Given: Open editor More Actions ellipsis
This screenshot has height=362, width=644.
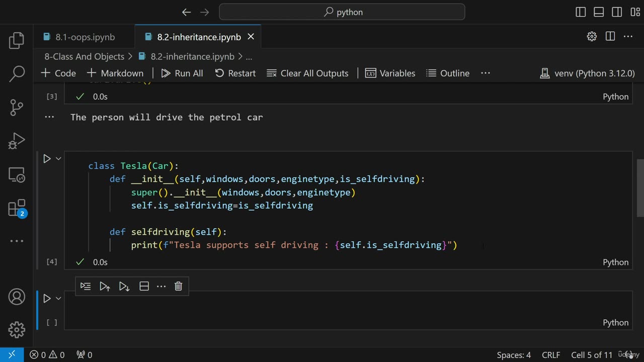Looking at the screenshot, I should (628, 36).
